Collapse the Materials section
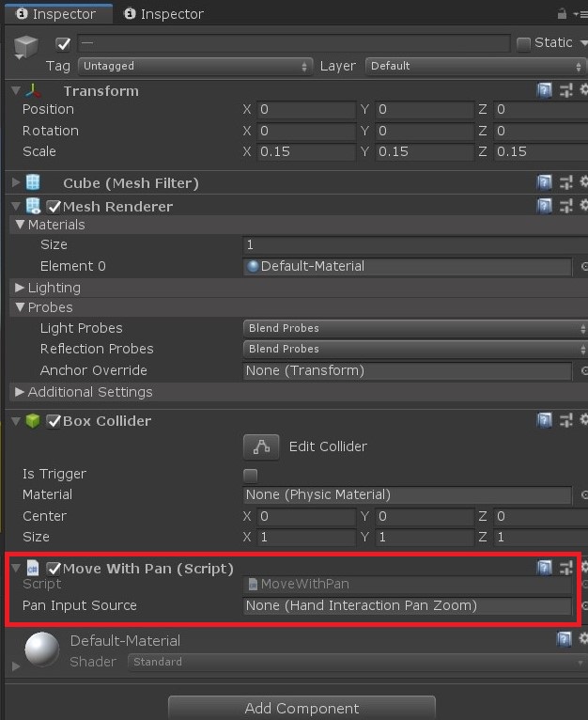This screenshot has height=720, width=588. [x=20, y=225]
